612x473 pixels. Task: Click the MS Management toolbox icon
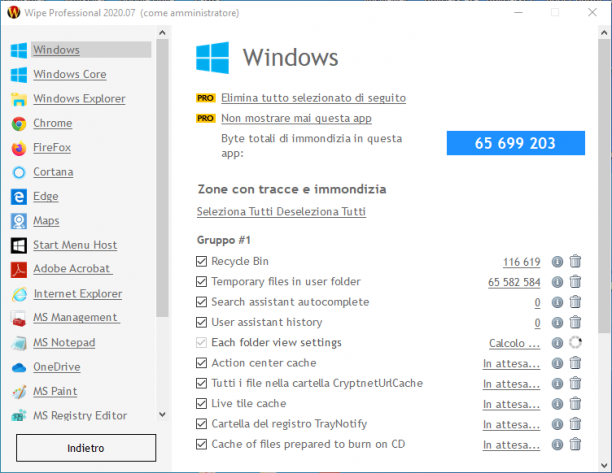[x=19, y=318]
